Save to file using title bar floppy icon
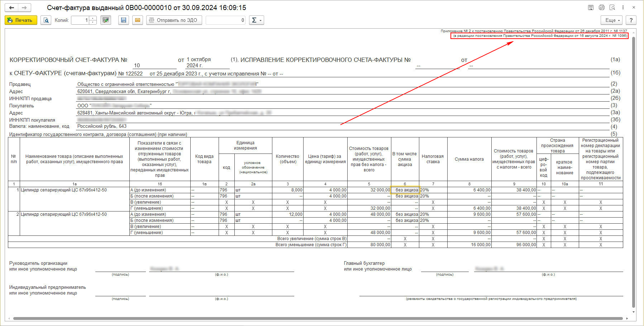The image size is (644, 326). 591,8
